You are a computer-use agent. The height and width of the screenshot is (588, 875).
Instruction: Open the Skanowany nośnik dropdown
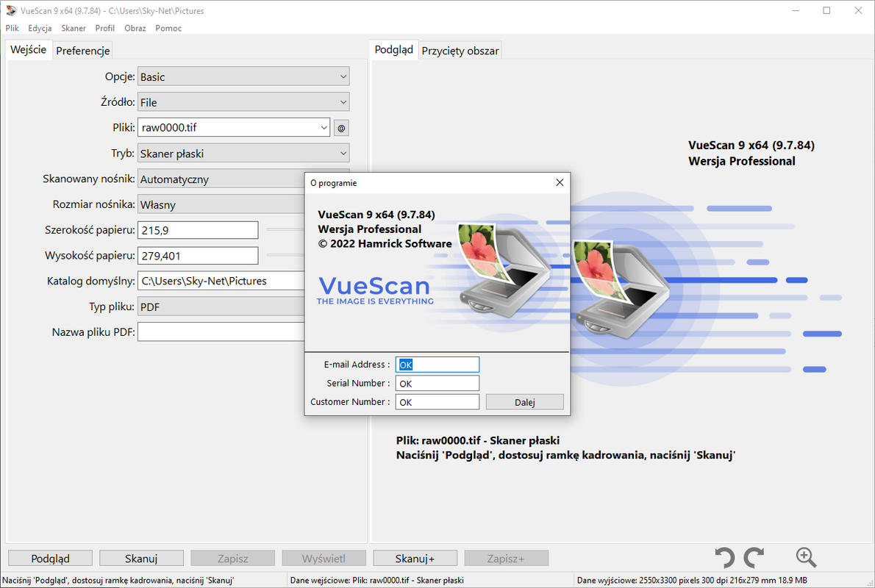point(221,179)
